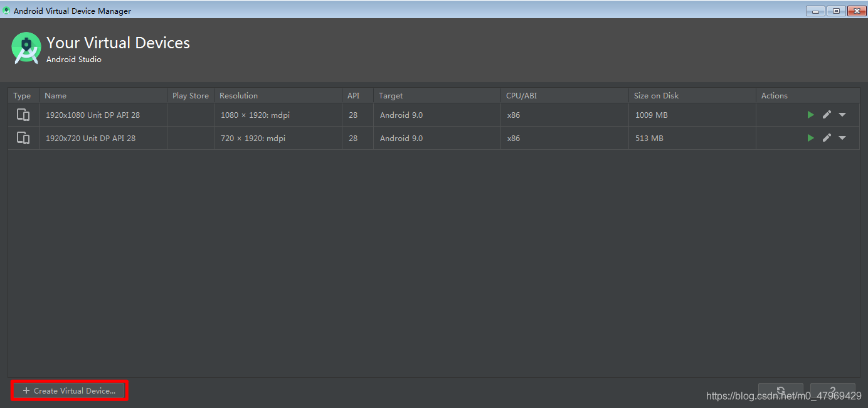
Task: Click the Actions column header
Action: click(x=808, y=96)
